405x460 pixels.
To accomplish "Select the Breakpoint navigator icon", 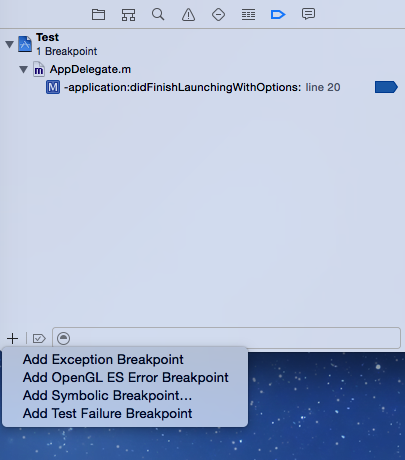I will tap(278, 15).
